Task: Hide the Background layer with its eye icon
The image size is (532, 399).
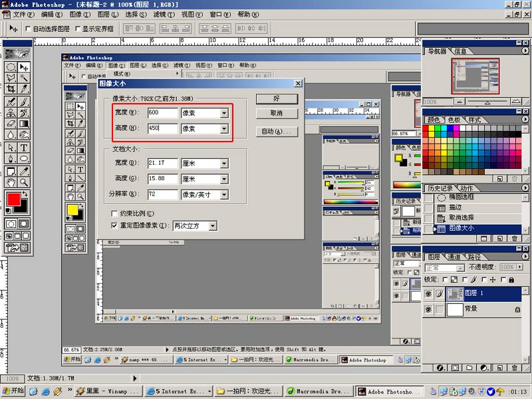Action: 428,309
